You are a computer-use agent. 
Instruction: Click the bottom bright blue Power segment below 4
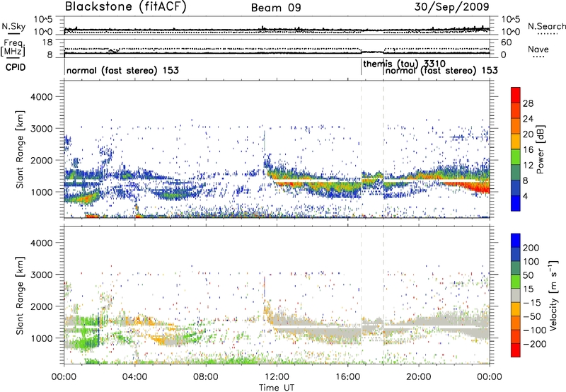[x=516, y=203]
